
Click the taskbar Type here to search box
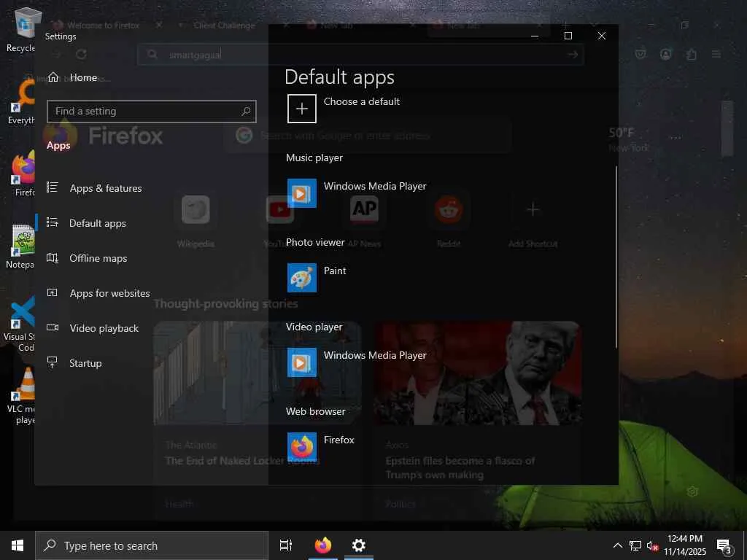click(x=152, y=545)
